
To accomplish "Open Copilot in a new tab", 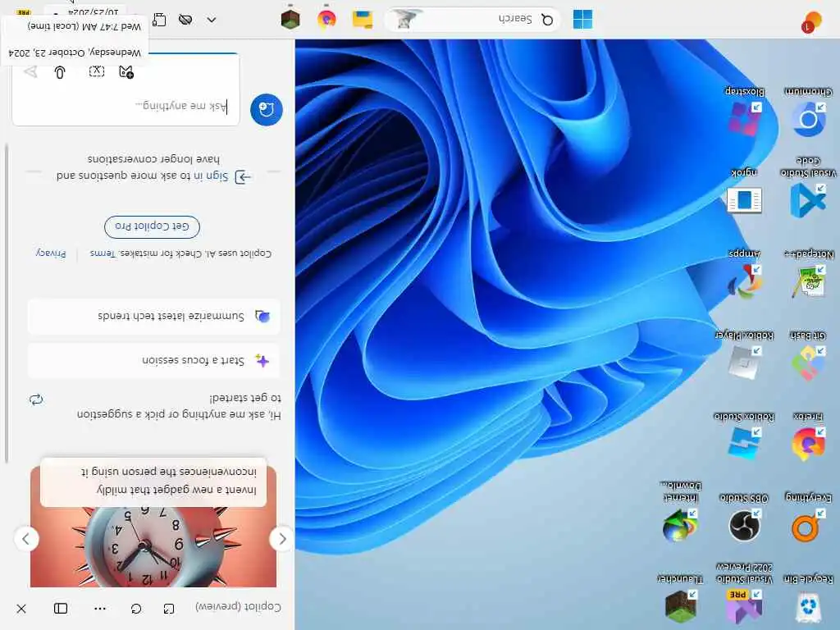I will (x=169, y=609).
